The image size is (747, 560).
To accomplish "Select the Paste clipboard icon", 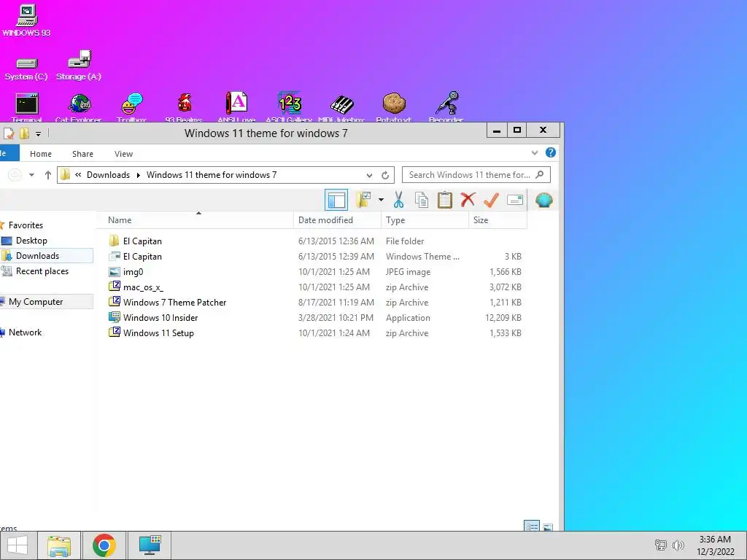I will click(444, 200).
